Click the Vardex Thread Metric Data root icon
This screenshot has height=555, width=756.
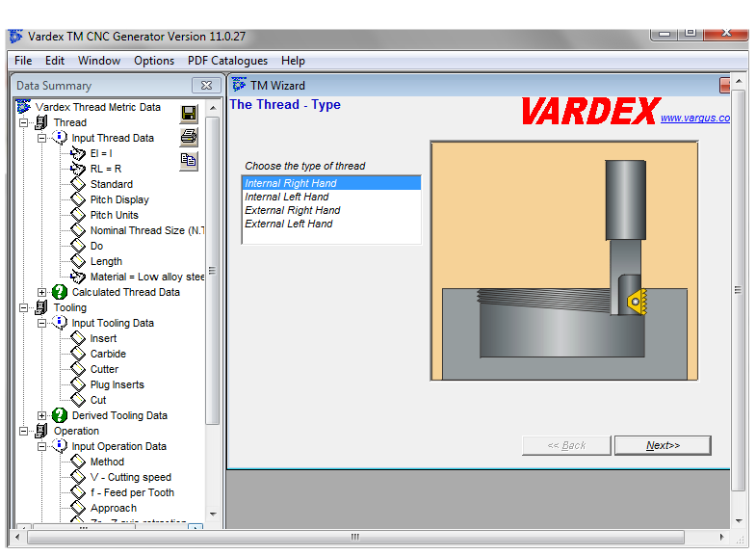(x=24, y=107)
